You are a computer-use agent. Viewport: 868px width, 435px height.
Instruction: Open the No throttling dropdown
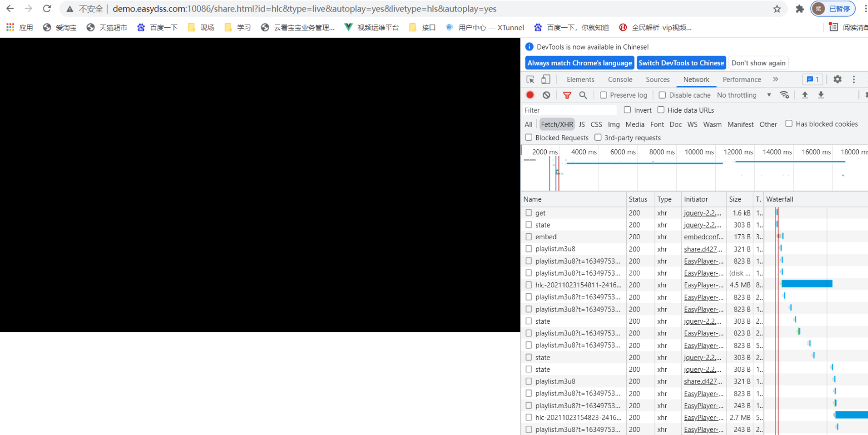coord(744,95)
